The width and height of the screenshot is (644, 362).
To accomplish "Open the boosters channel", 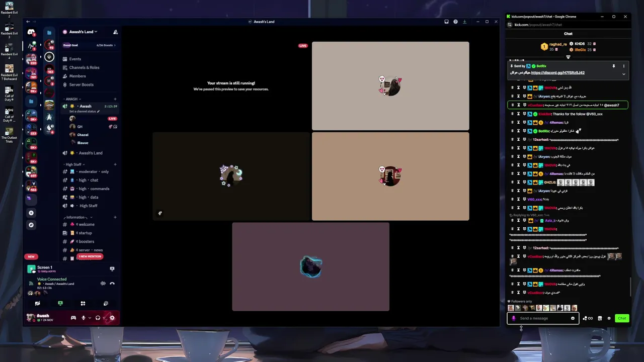I will 90,241.
